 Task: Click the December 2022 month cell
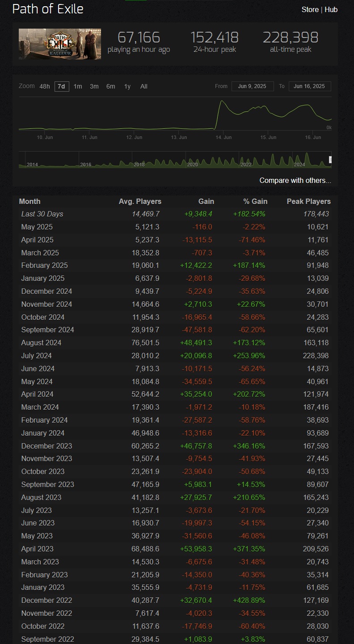46,600
